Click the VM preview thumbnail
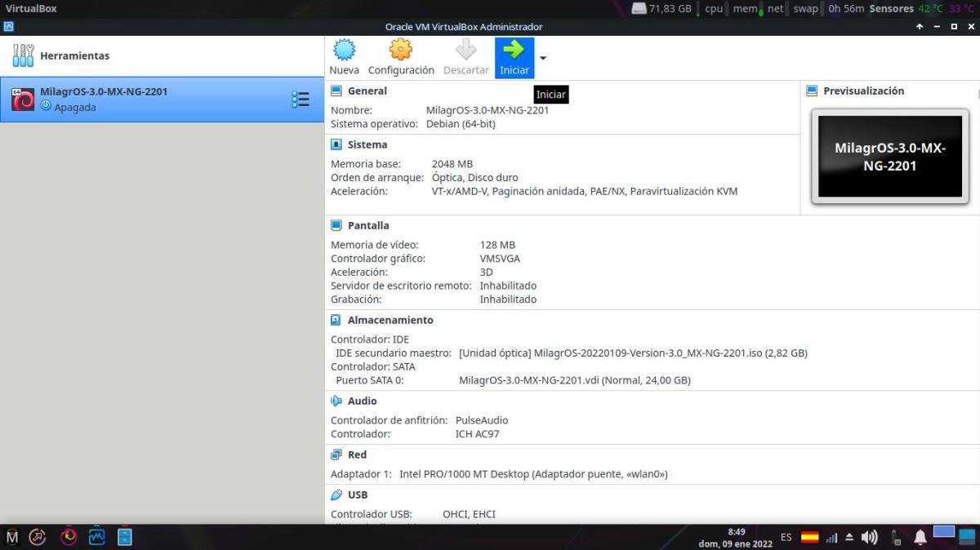The image size is (980, 550). point(889,157)
